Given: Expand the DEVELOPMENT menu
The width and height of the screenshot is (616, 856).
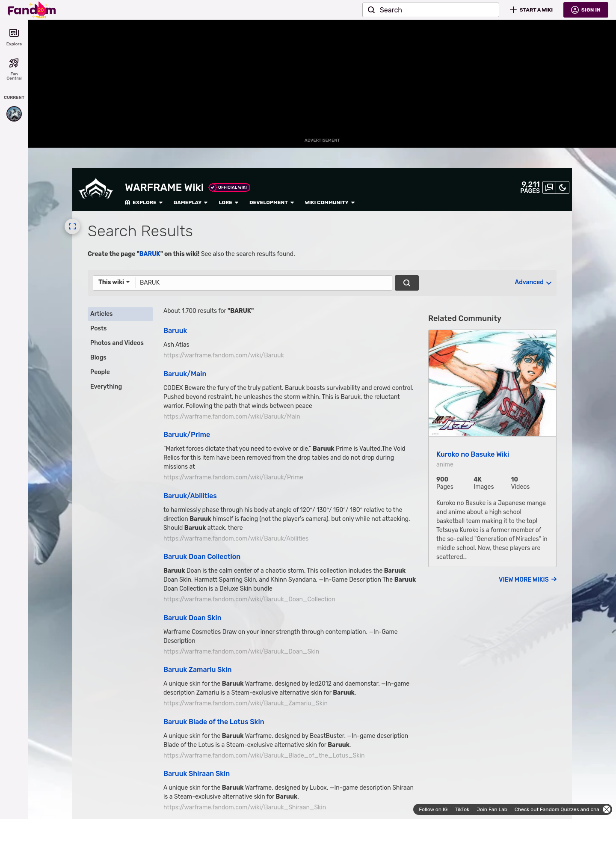Looking at the screenshot, I should [272, 202].
